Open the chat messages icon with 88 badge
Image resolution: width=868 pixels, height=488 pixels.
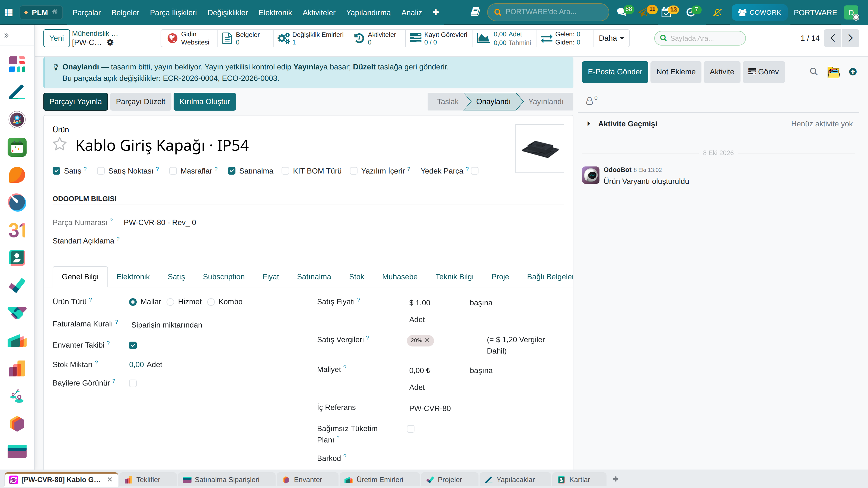[x=621, y=12]
